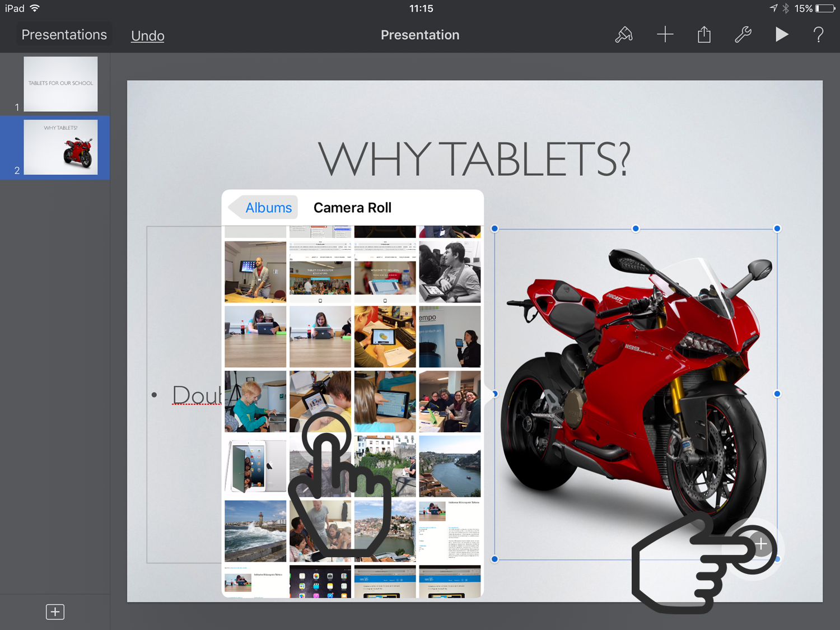This screenshot has width=840, height=630.
Task: Tap the Bluetooth icon in status bar
Action: click(x=785, y=8)
